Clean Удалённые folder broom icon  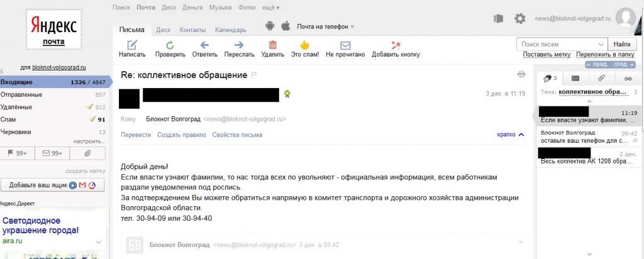pyautogui.click(x=90, y=107)
